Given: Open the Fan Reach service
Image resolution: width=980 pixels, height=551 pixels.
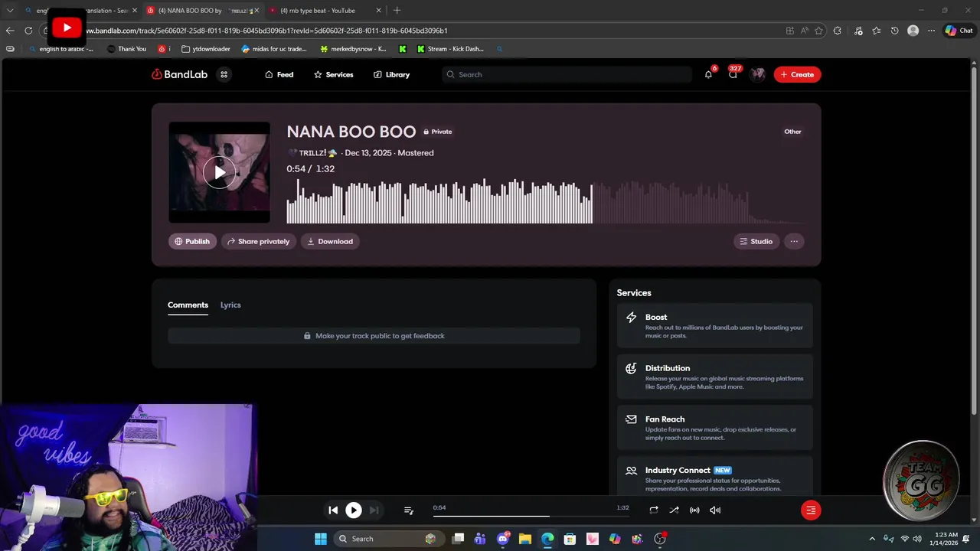Looking at the screenshot, I should tap(715, 428).
